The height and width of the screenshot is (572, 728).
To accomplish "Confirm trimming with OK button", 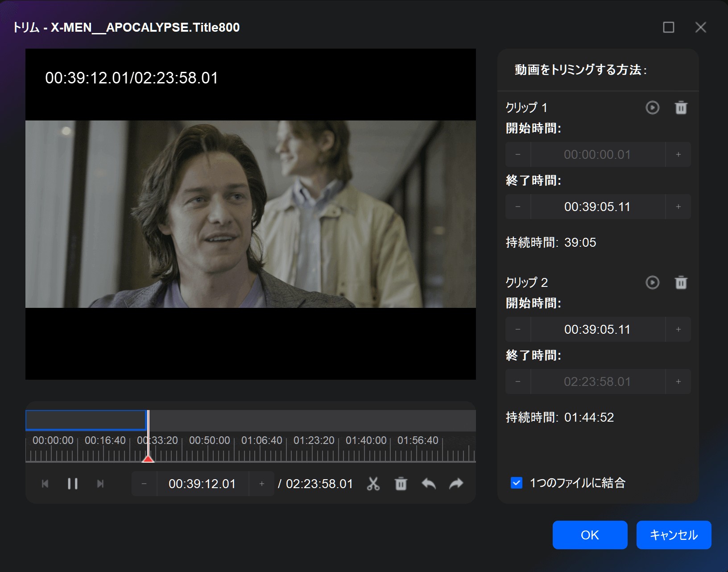I will pos(590,535).
